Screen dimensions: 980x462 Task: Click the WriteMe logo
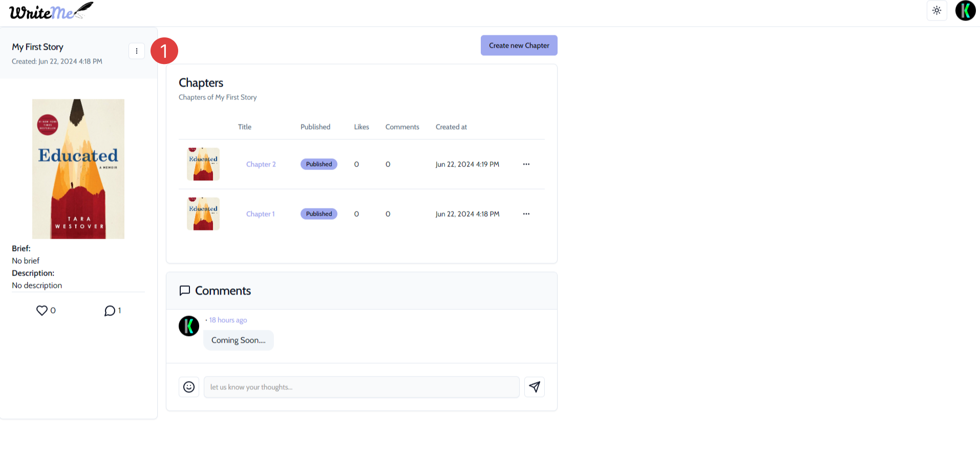tap(51, 11)
